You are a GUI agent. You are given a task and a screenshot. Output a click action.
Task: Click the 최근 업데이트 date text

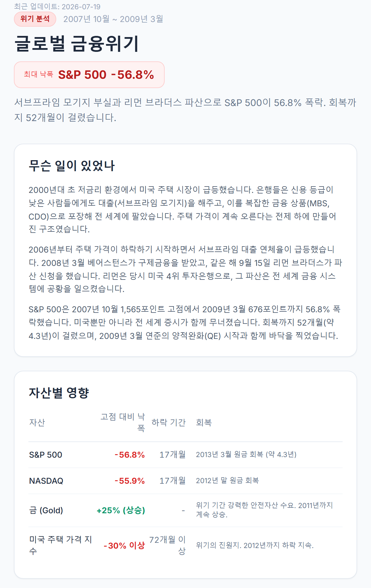point(57,6)
